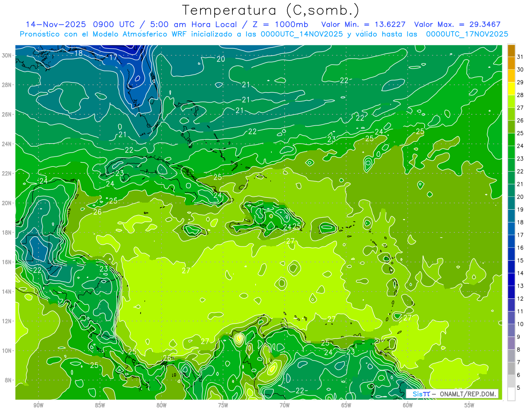Click the '16' value on color scale legend
Viewport: 532px width, 411px height.
click(x=520, y=248)
